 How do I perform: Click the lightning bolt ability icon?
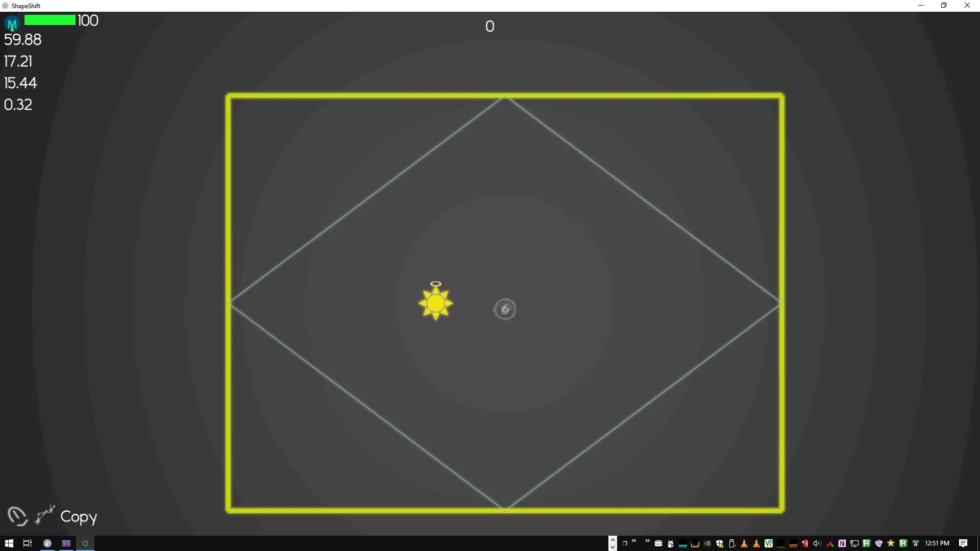[x=45, y=514]
